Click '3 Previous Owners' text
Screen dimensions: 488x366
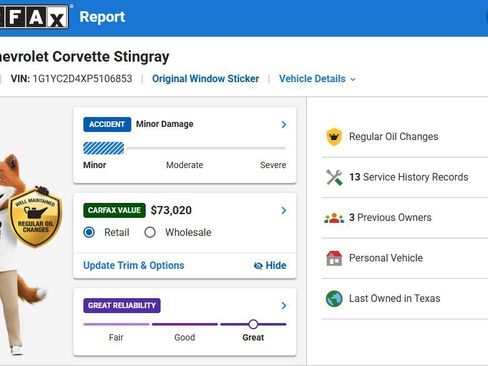390,218
